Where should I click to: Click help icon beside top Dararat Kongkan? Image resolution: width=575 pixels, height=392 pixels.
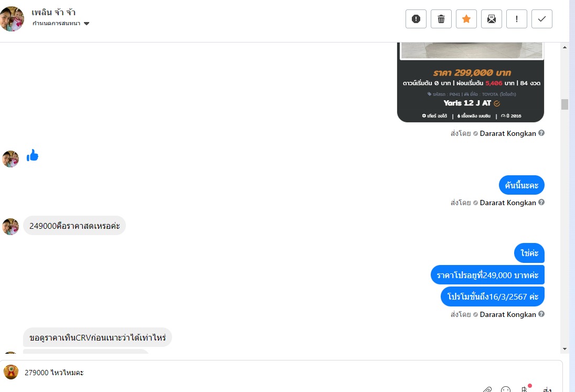(541, 133)
